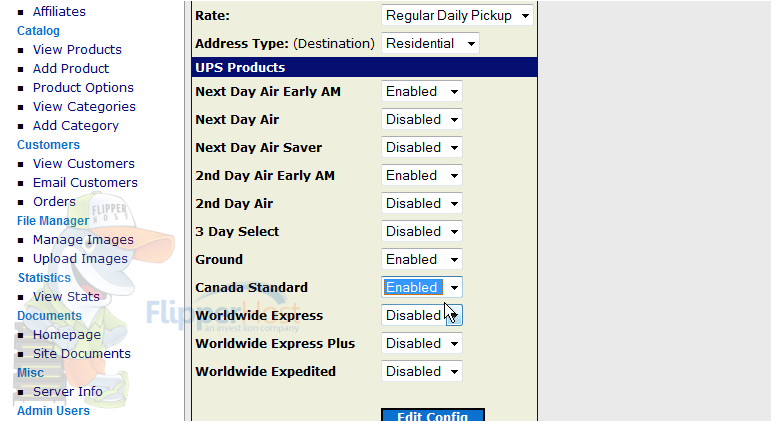Select the Misc section heading
The image size is (776, 422).
coord(30,373)
